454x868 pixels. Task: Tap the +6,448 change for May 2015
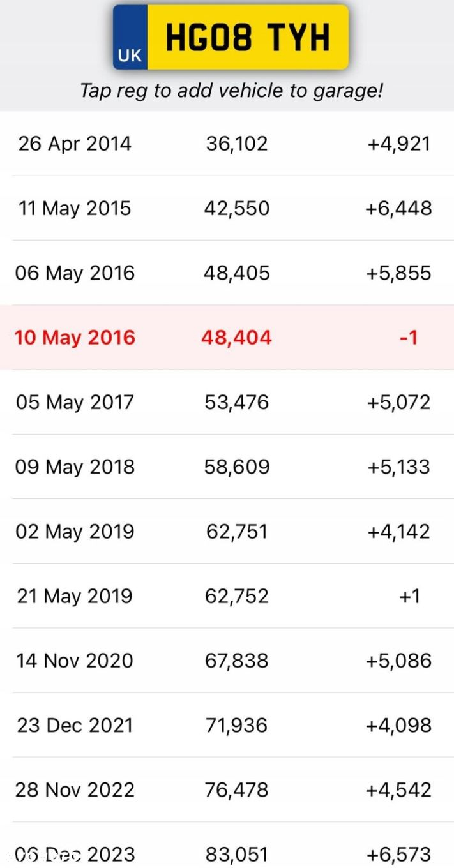[x=398, y=208]
